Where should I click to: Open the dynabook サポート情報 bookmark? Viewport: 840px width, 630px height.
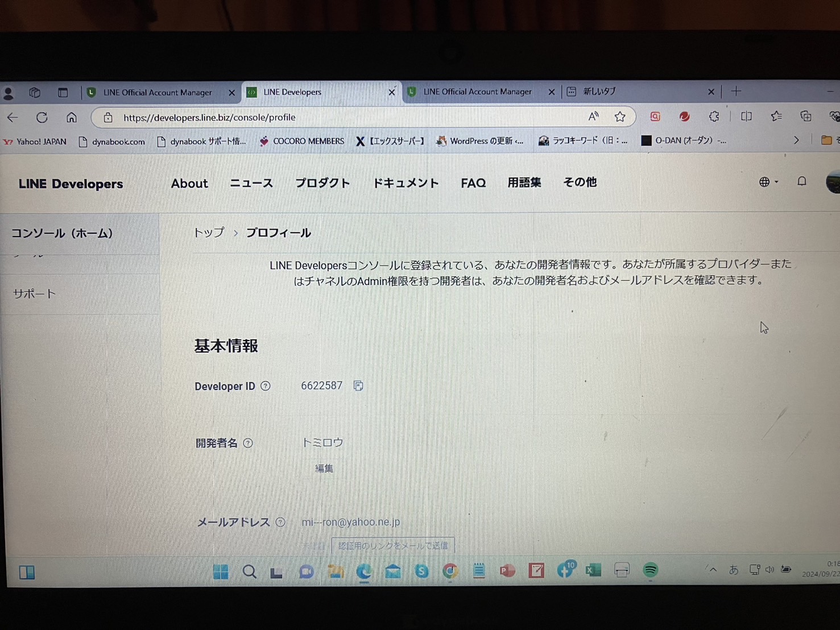coord(201,142)
